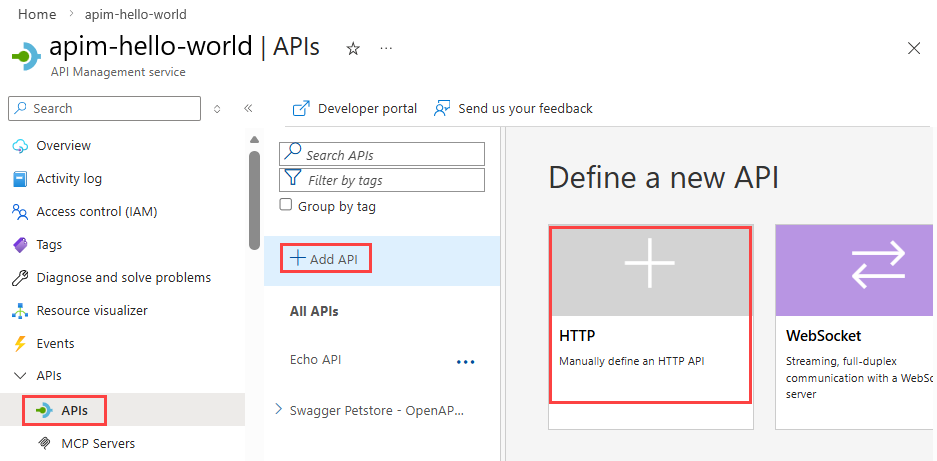Expand the Swagger Petstore API versions
The height and width of the screenshot is (461, 937).
pyautogui.click(x=278, y=410)
